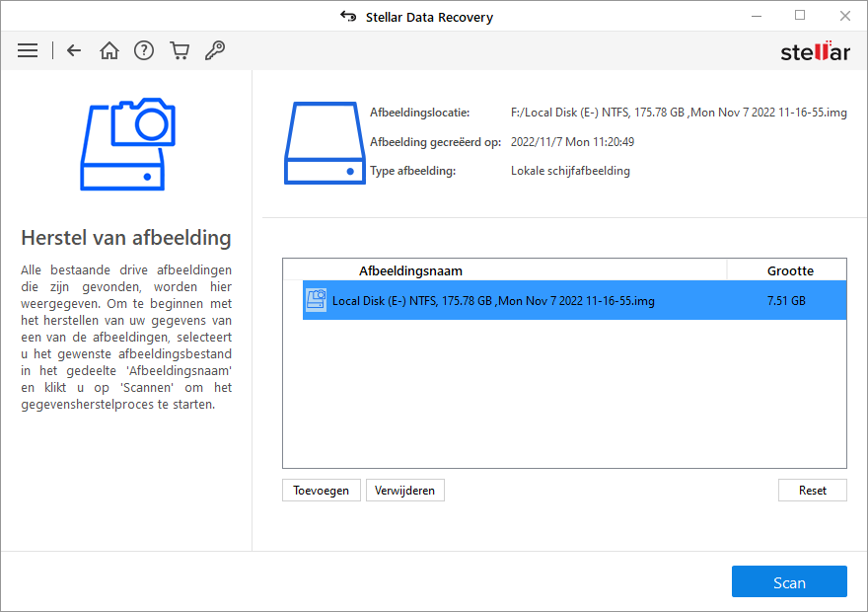The width and height of the screenshot is (868, 612).
Task: Maximize the Stellar Data Recovery window
Action: click(x=799, y=16)
